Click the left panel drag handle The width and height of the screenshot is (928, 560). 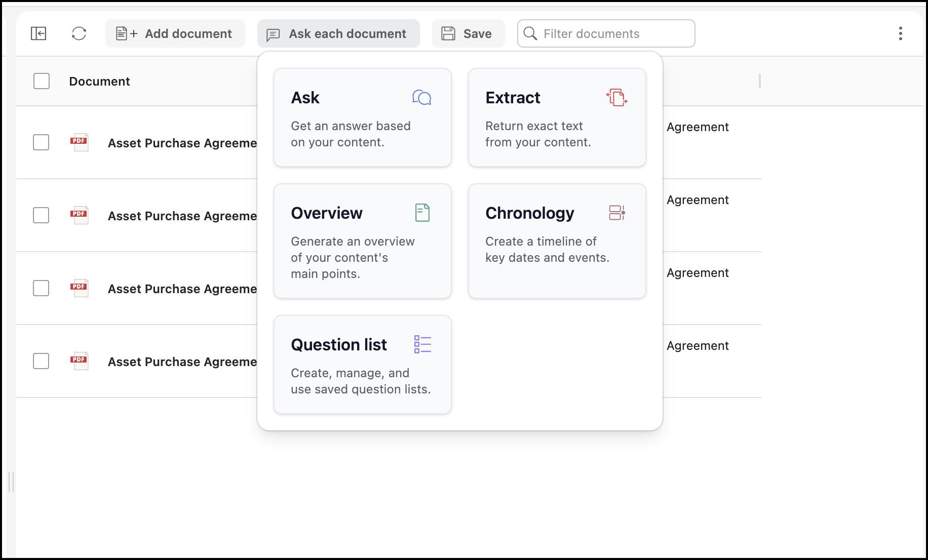[x=11, y=482]
